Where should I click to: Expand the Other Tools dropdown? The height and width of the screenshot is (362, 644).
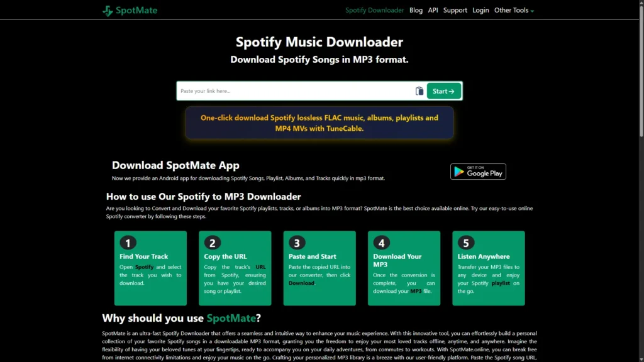tap(514, 10)
